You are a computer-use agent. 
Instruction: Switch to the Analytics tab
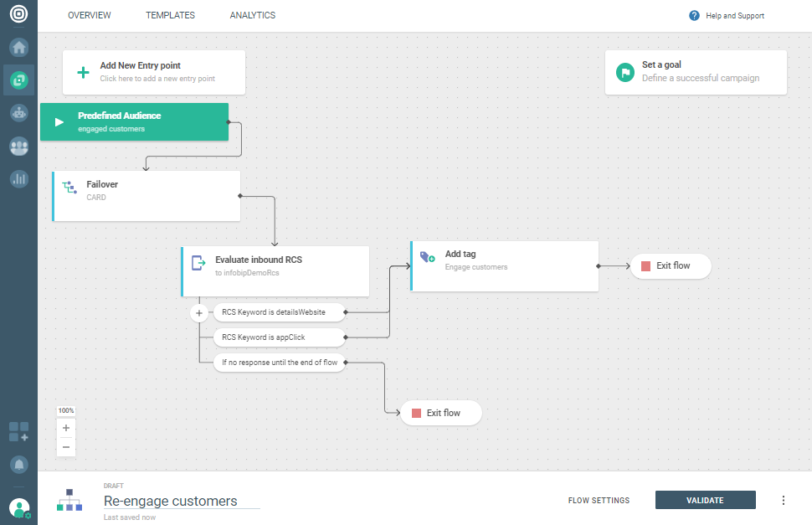click(x=252, y=16)
